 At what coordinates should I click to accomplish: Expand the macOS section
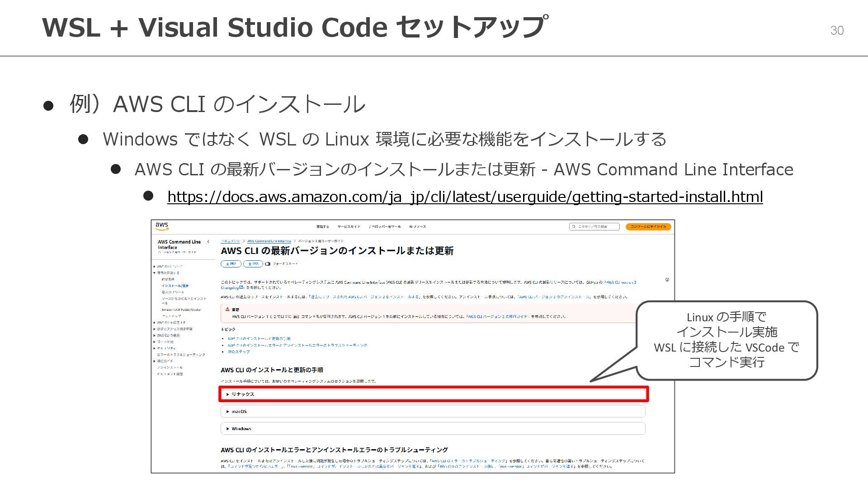[x=433, y=412]
